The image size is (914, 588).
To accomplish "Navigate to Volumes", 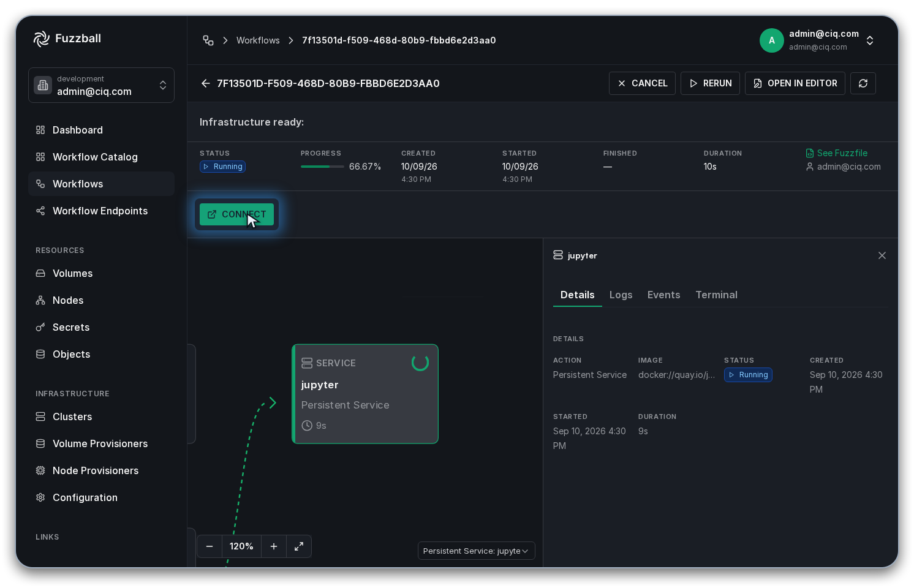I will pyautogui.click(x=101, y=273).
